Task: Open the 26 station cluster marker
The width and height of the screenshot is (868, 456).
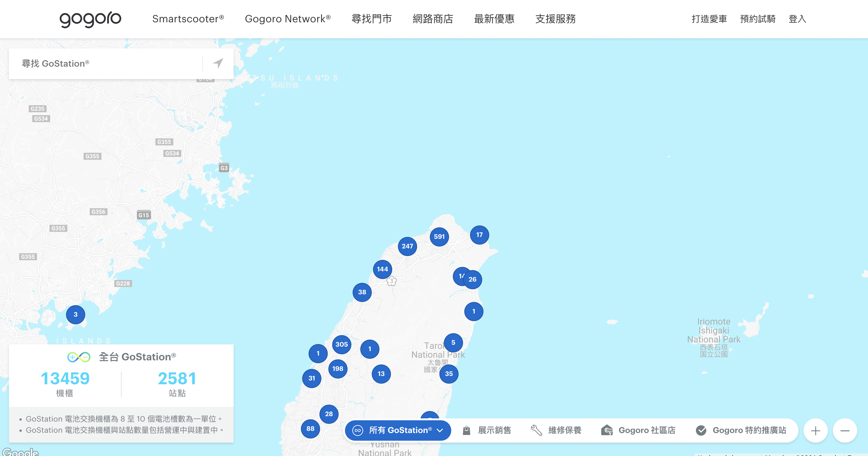Action: 472,279
